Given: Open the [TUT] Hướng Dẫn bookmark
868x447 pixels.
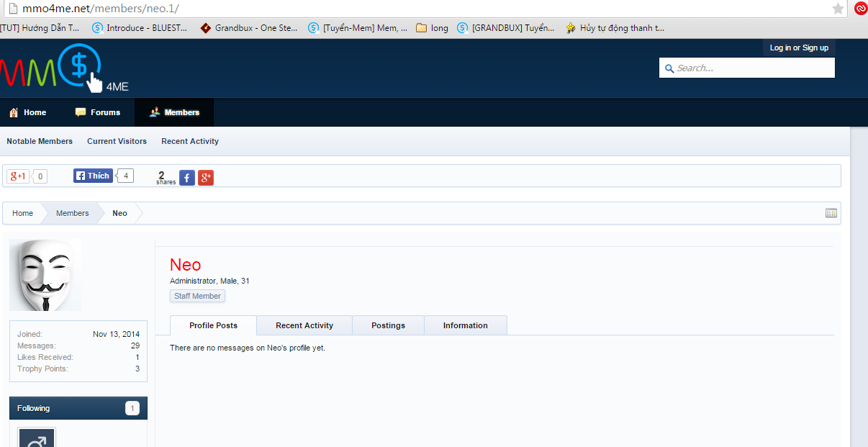Looking at the screenshot, I should click(x=40, y=28).
